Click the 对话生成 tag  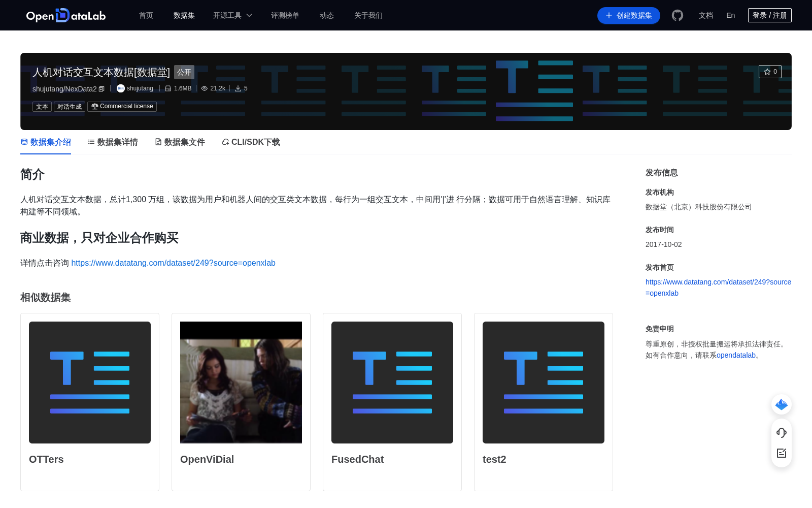70,107
